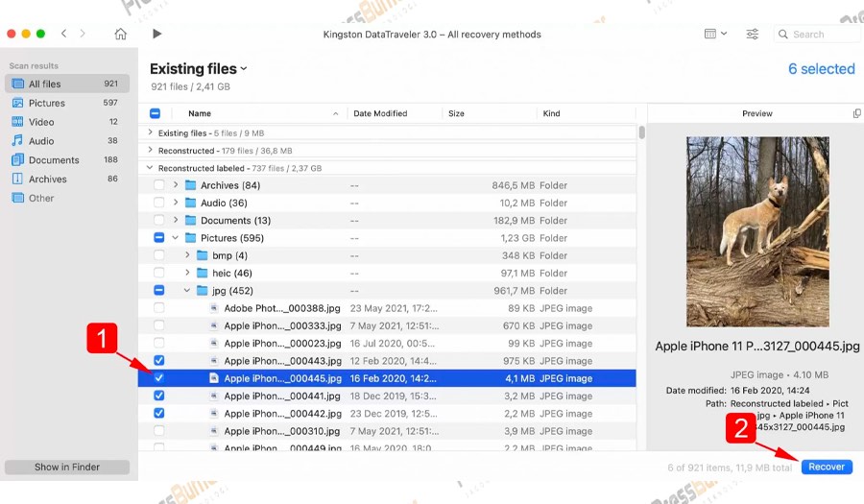The width and height of the screenshot is (864, 504).
Task: Select Audio category in sidebar
Action: [41, 141]
